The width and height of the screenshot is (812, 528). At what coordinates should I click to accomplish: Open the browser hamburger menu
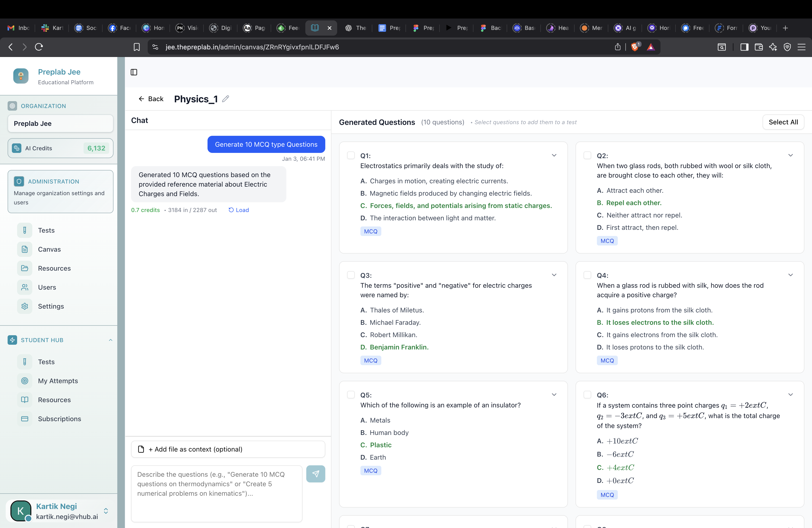pos(801,47)
